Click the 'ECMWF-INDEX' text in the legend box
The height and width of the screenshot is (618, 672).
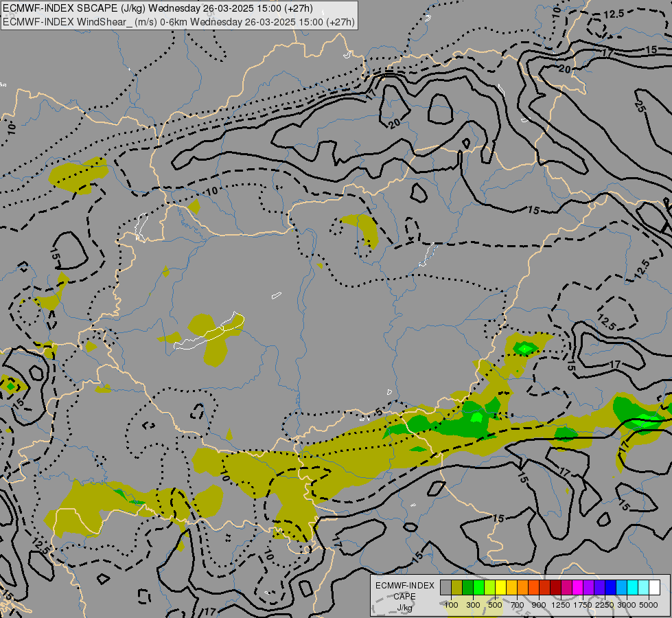click(405, 586)
